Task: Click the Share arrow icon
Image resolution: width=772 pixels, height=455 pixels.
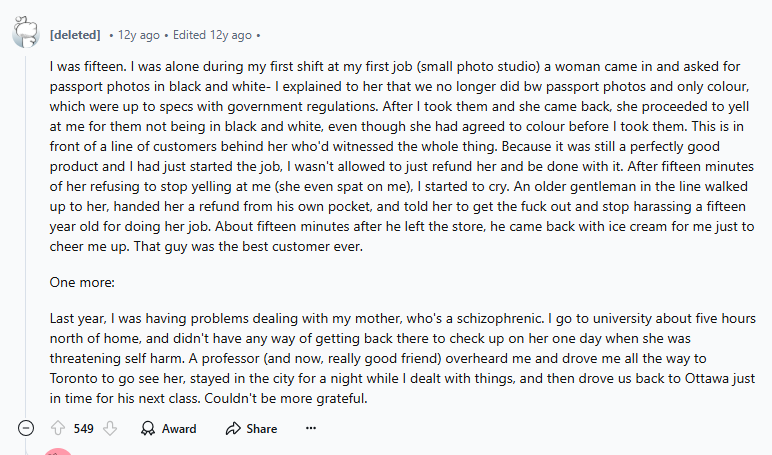Action: click(233, 428)
